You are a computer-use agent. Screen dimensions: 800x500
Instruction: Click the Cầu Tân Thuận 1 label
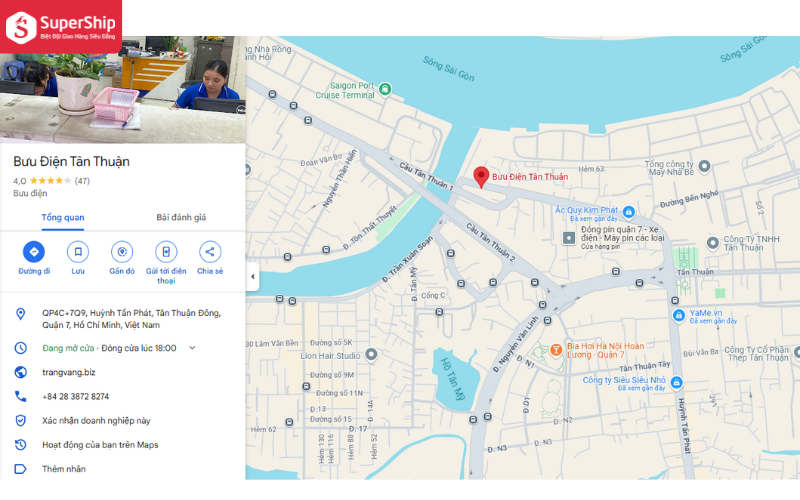(x=426, y=176)
